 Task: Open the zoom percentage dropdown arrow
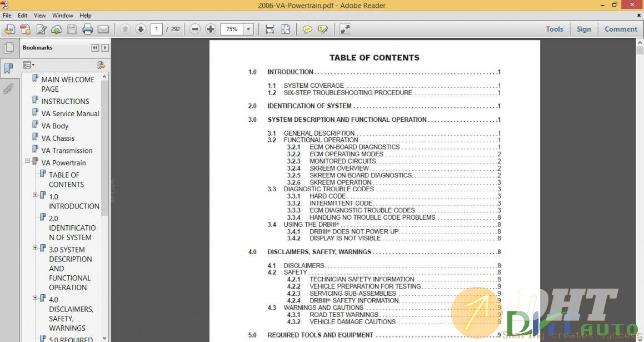pyautogui.click(x=248, y=29)
